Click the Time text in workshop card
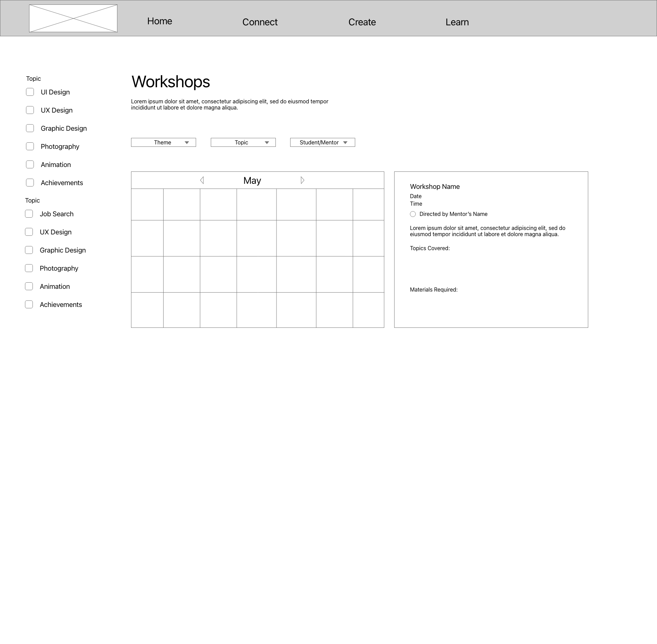Image resolution: width=657 pixels, height=644 pixels. point(416,204)
